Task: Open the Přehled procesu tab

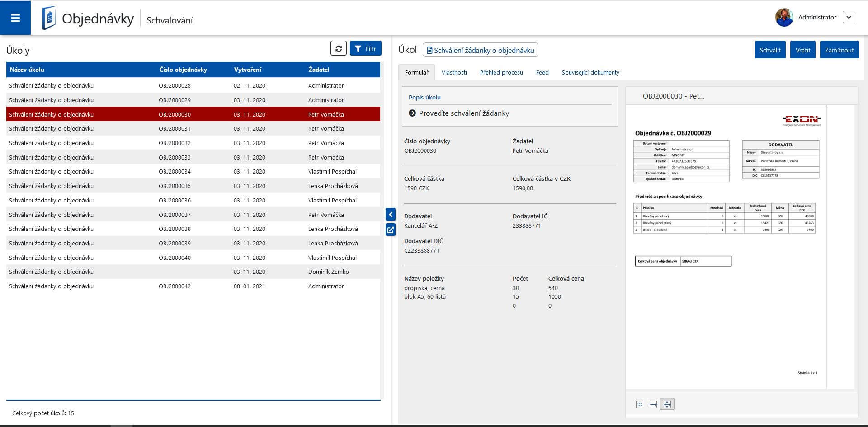Action: pyautogui.click(x=501, y=72)
